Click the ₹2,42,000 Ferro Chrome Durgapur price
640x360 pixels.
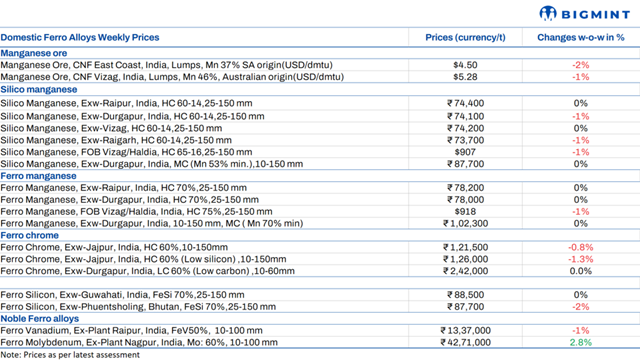point(465,271)
